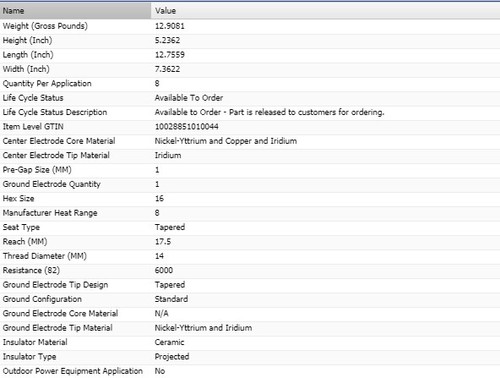Select the Item Level GTIN number

(187, 126)
